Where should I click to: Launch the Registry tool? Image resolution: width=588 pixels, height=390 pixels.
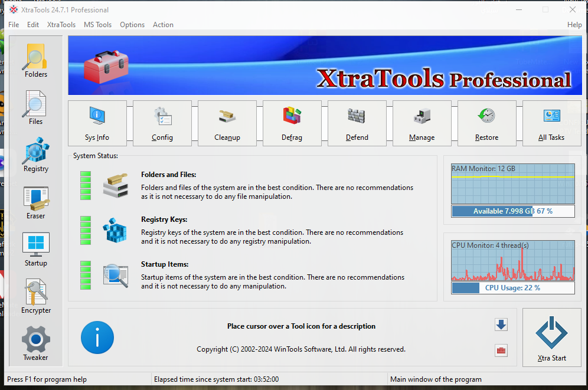35,155
